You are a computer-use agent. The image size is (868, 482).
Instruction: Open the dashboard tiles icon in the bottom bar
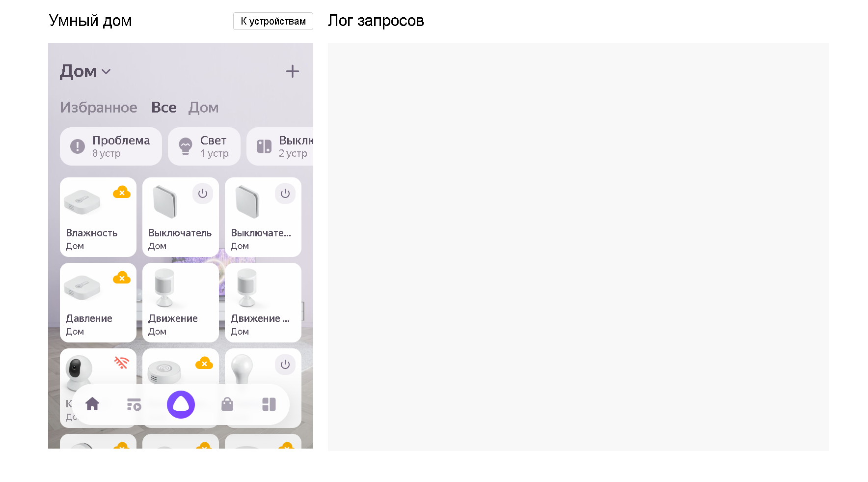(269, 404)
